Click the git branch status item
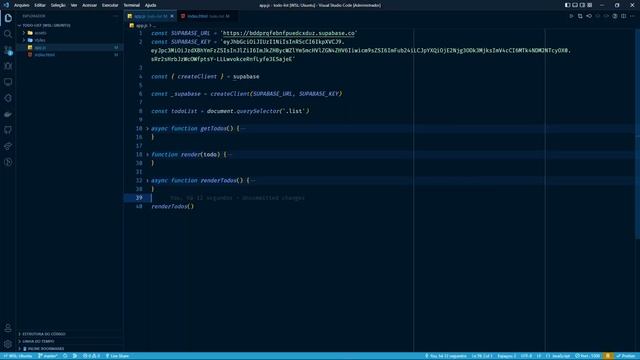This screenshot has width=640, height=360. (x=48, y=356)
